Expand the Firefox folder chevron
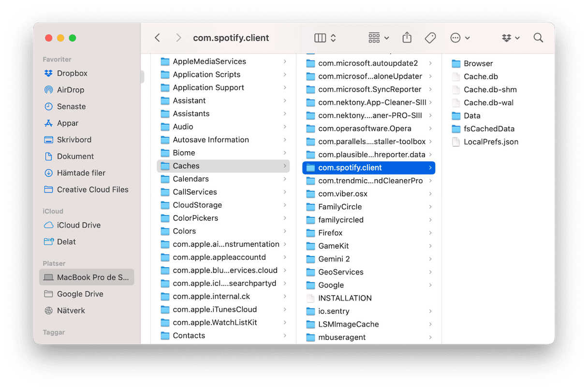 [430, 233]
